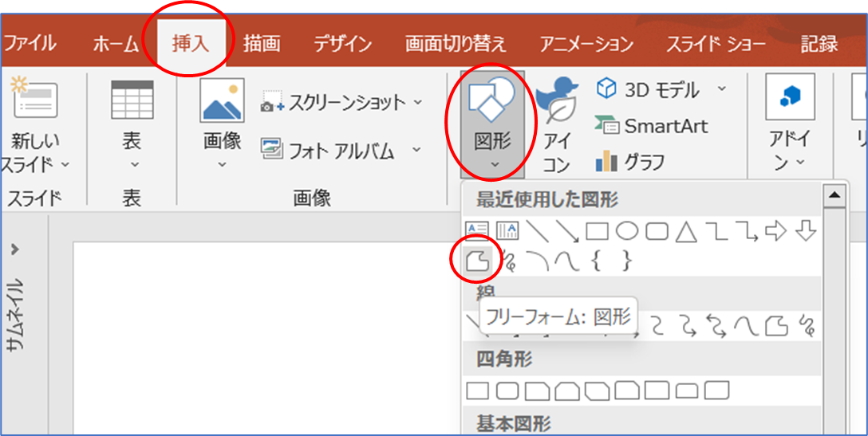Choose the Arc shape in recently used shapes
This screenshot has width=868, height=436.
537,260
